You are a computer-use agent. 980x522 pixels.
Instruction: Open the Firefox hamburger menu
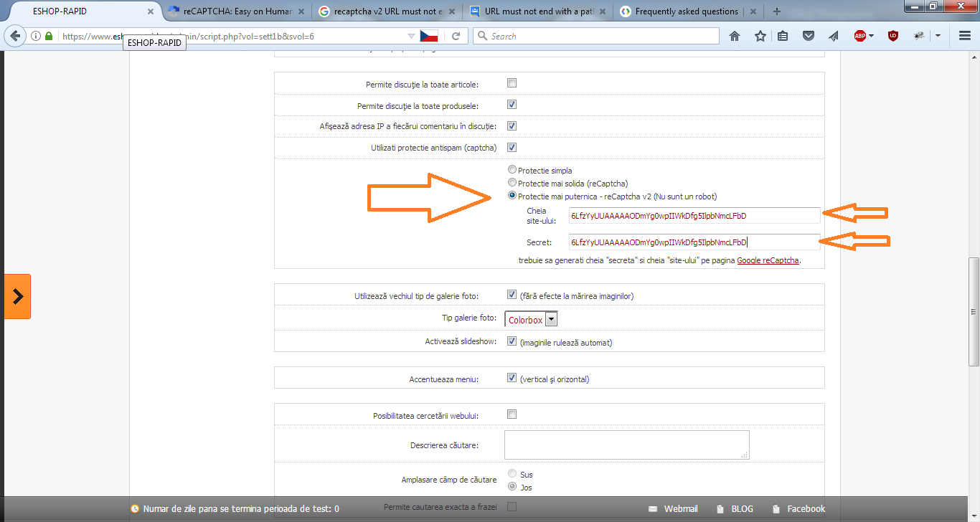point(965,36)
